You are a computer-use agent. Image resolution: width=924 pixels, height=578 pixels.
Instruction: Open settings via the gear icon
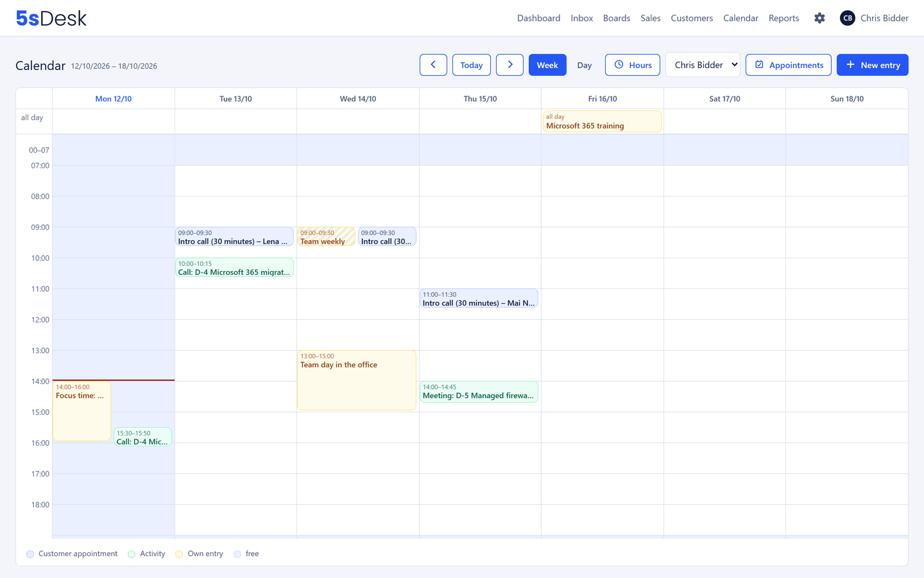coord(819,18)
